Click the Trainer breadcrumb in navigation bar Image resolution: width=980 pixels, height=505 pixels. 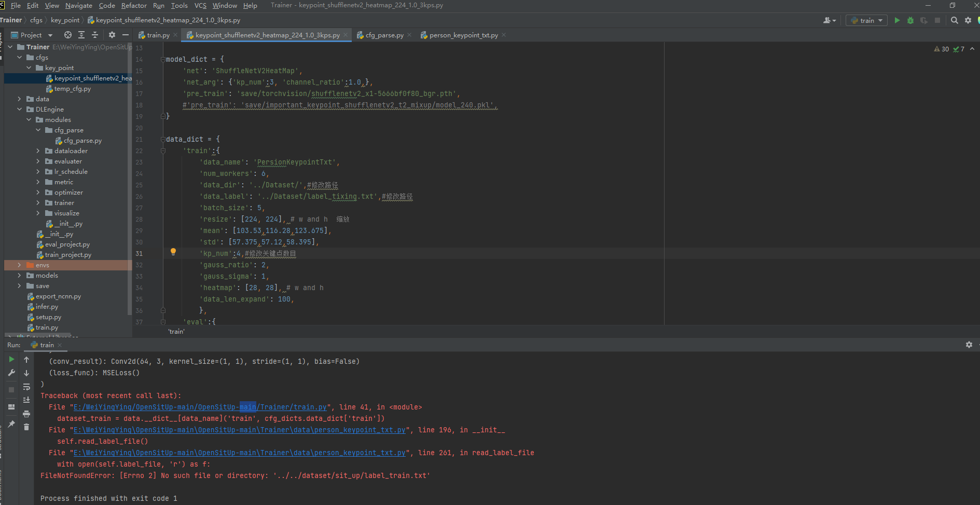click(11, 20)
